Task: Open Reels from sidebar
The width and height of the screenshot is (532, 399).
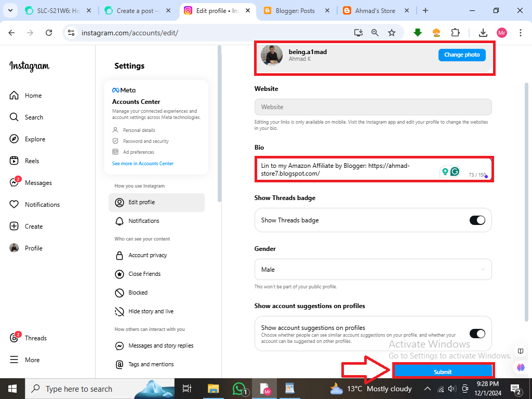Action: point(24,161)
